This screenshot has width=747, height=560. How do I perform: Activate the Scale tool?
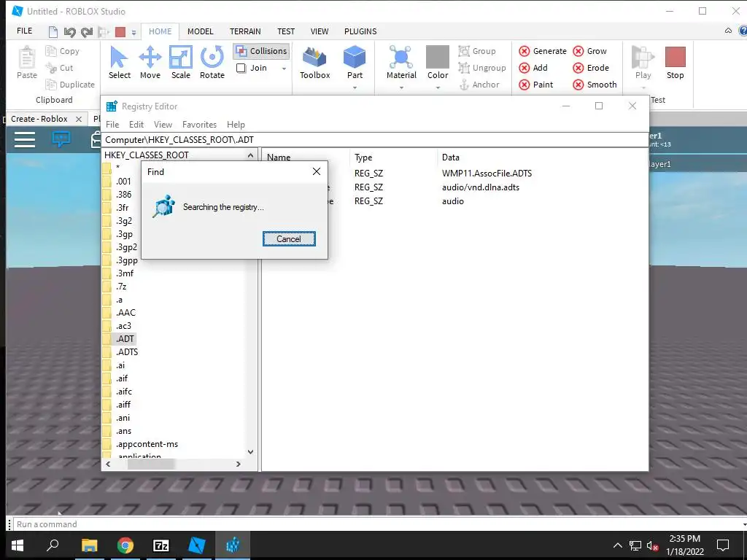click(181, 63)
